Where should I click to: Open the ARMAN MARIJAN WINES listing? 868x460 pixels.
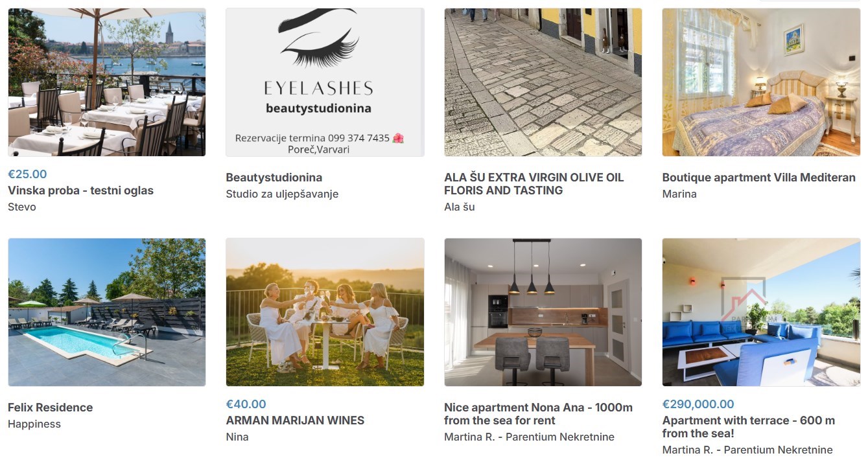pyautogui.click(x=295, y=420)
